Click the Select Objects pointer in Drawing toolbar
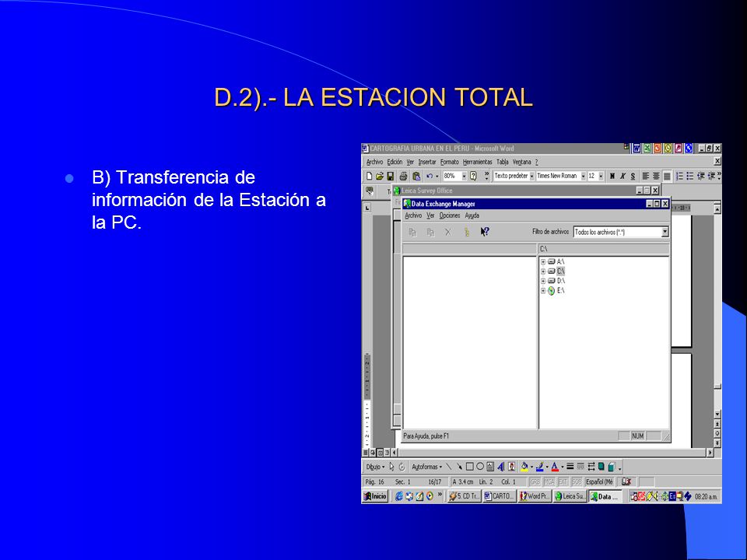The height and width of the screenshot is (560, 747). point(391,467)
